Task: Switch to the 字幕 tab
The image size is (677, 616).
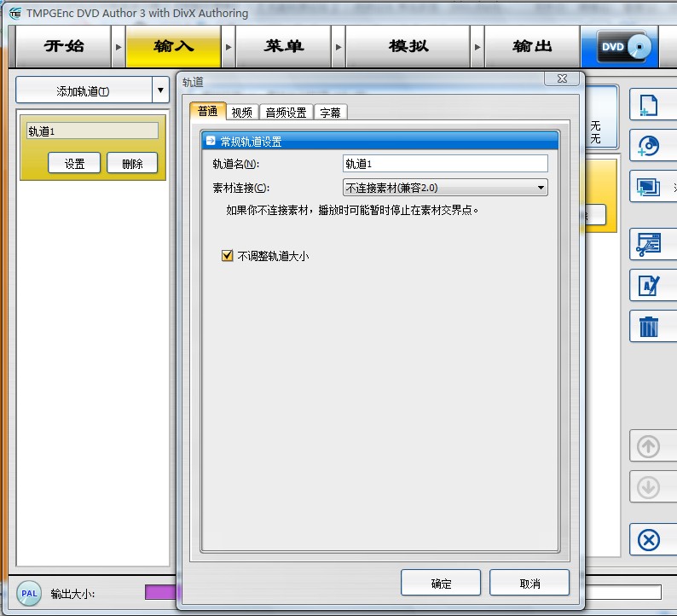Action: tap(330, 113)
